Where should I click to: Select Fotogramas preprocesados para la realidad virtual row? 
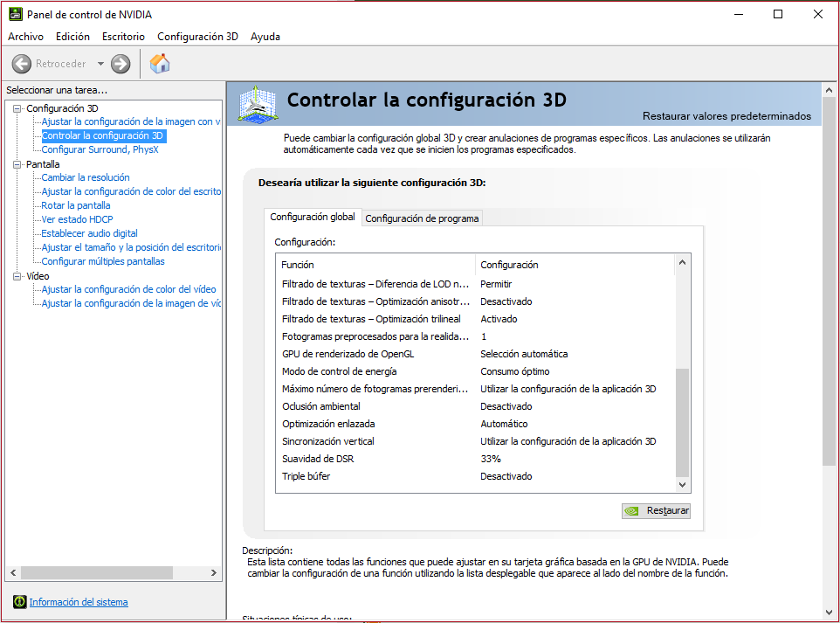pos(475,336)
